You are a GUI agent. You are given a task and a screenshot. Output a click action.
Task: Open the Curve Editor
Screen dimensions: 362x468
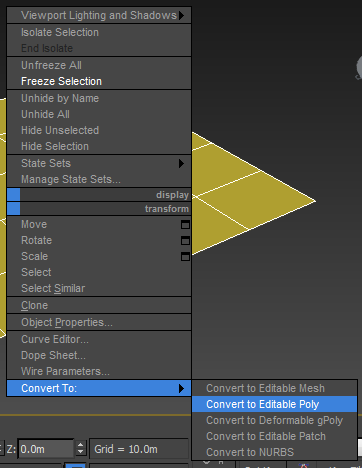pyautogui.click(x=99, y=339)
